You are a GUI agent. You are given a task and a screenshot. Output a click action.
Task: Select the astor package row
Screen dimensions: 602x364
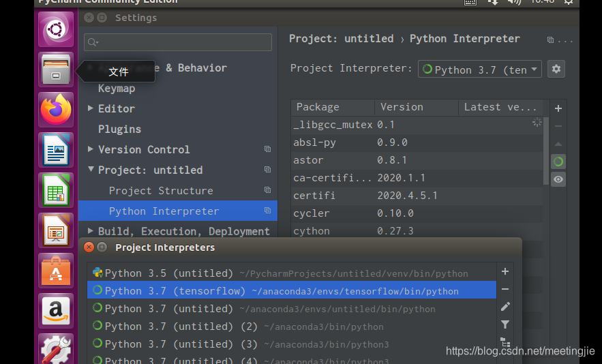click(417, 160)
